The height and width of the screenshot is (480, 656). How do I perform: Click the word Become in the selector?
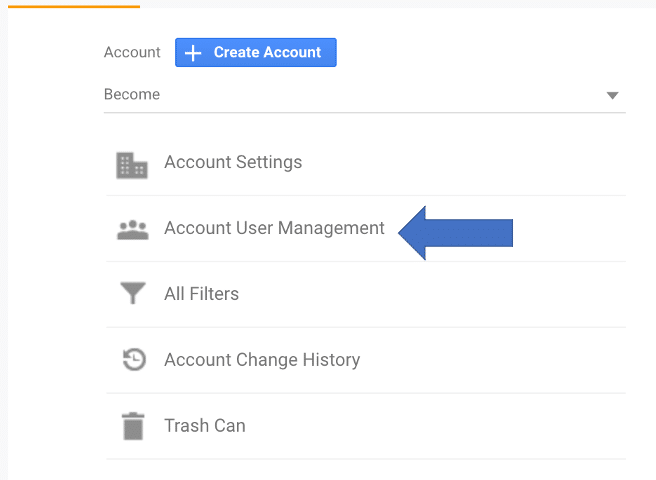coord(132,95)
